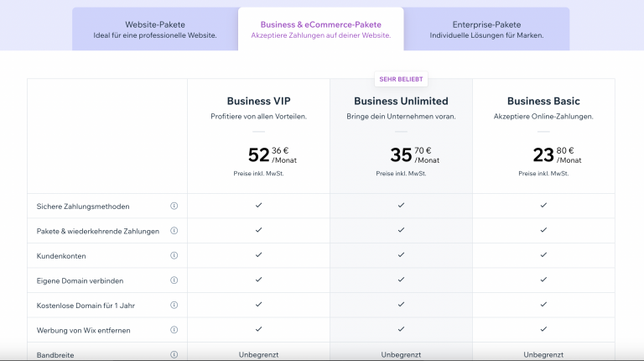Image resolution: width=644 pixels, height=361 pixels.
Task: Open info icon for Werbung von Wix entfernen
Action: (x=174, y=330)
